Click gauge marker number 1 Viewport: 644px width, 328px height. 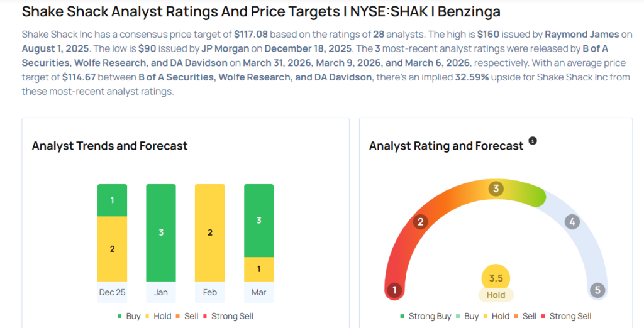click(394, 290)
